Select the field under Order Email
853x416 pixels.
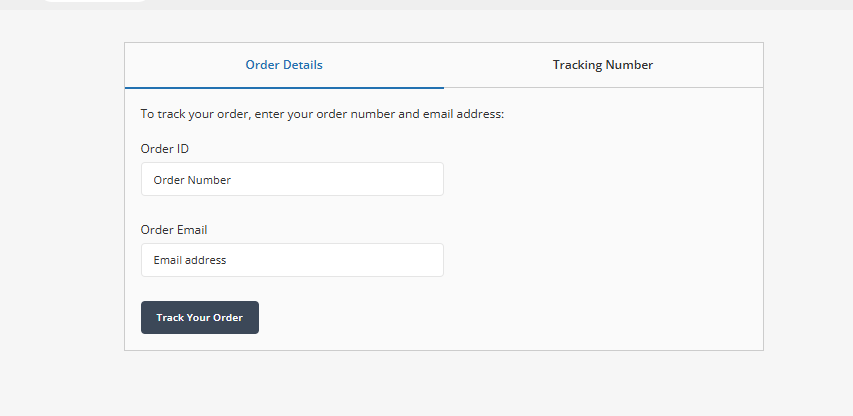point(292,260)
